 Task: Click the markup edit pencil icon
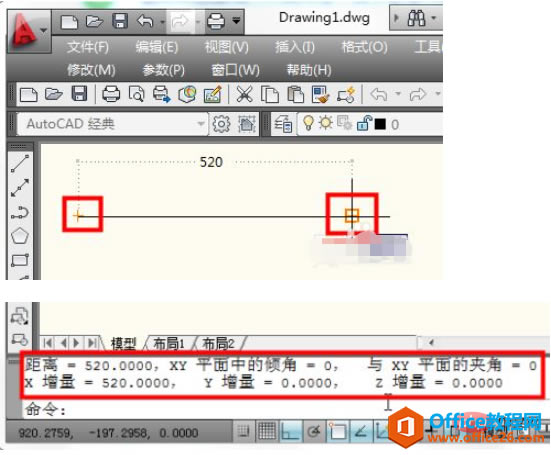213,94
